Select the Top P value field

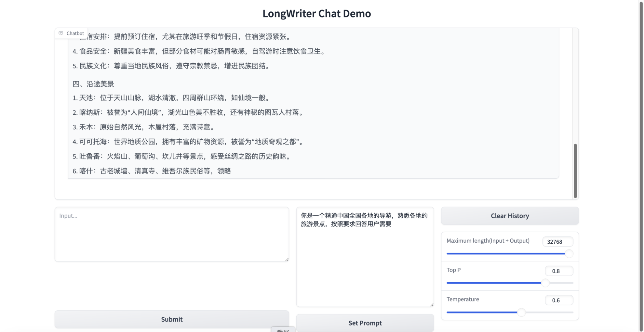point(559,271)
